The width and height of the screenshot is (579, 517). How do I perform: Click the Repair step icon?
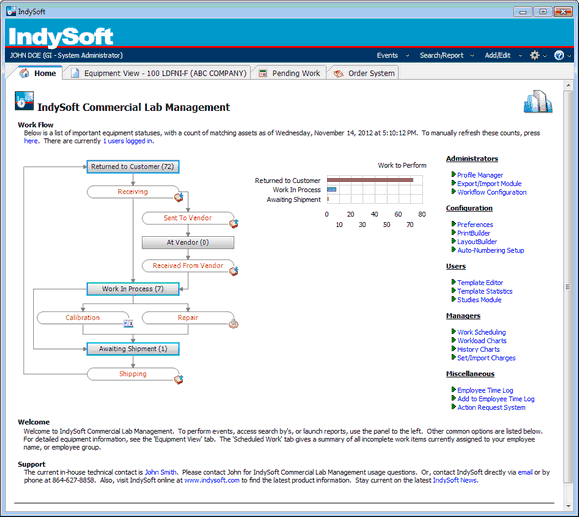[234, 324]
